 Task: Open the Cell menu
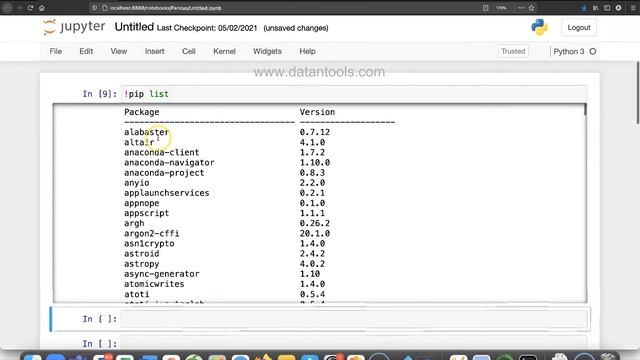[189, 51]
